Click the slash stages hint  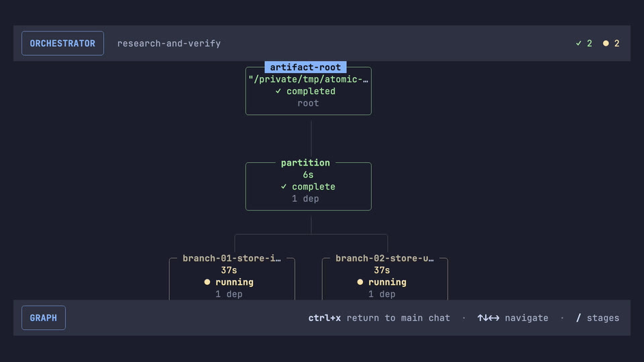(598, 318)
